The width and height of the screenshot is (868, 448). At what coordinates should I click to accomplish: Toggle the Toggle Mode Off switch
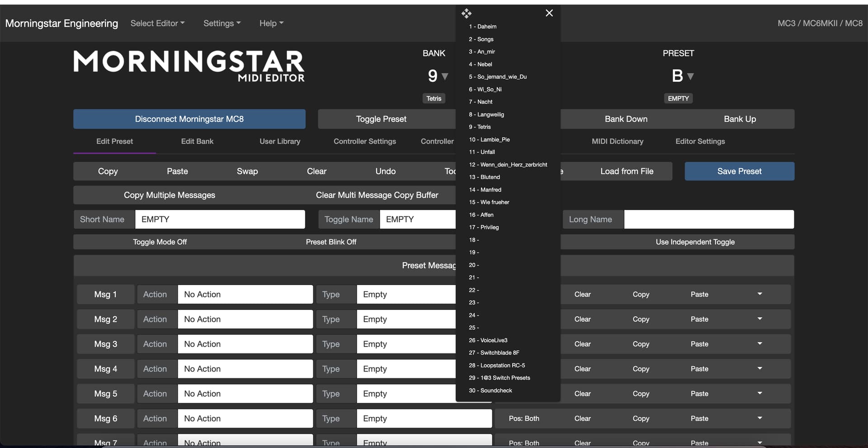click(160, 242)
